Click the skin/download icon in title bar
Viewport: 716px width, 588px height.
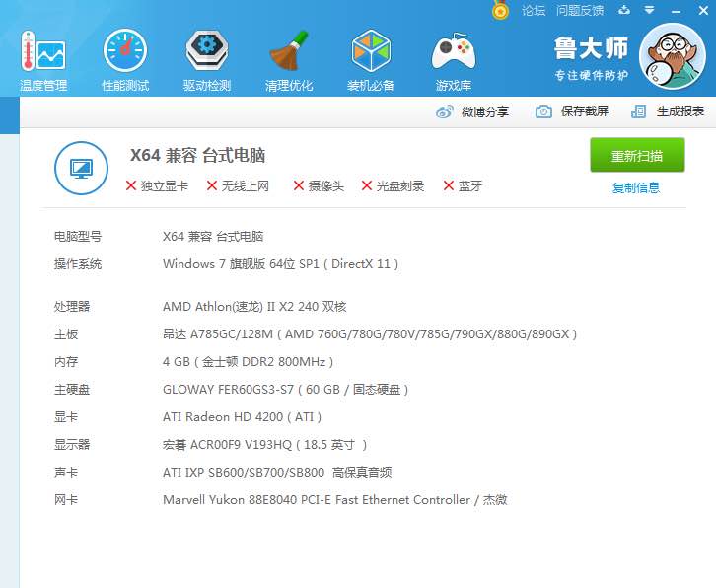(624, 10)
